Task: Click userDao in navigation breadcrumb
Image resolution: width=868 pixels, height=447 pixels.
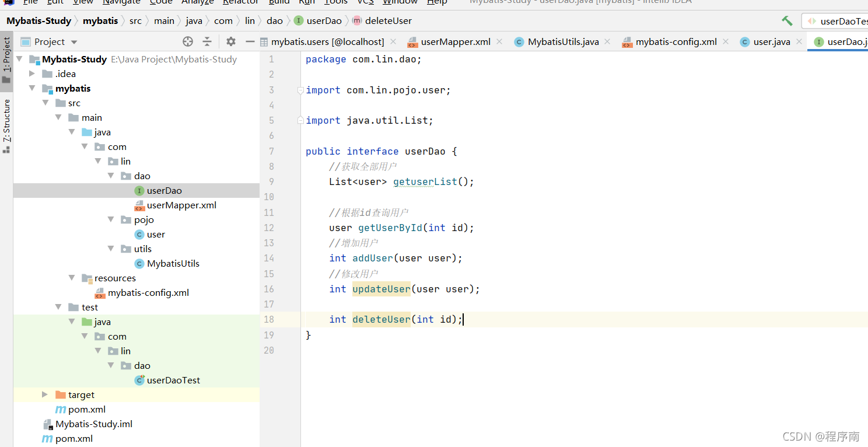Action: (318, 21)
